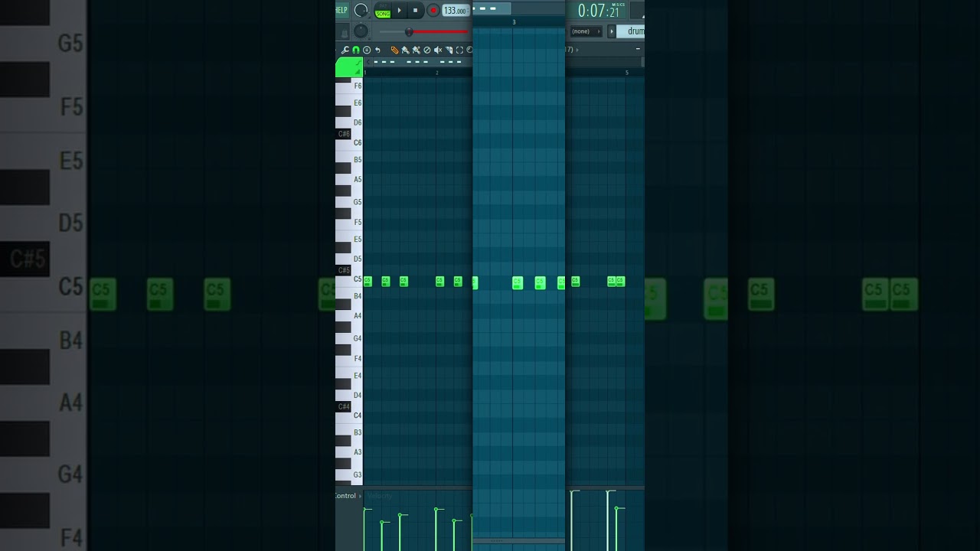Viewport: 980px width, 551px height.
Task: Click the drum channel name button
Action: click(631, 31)
